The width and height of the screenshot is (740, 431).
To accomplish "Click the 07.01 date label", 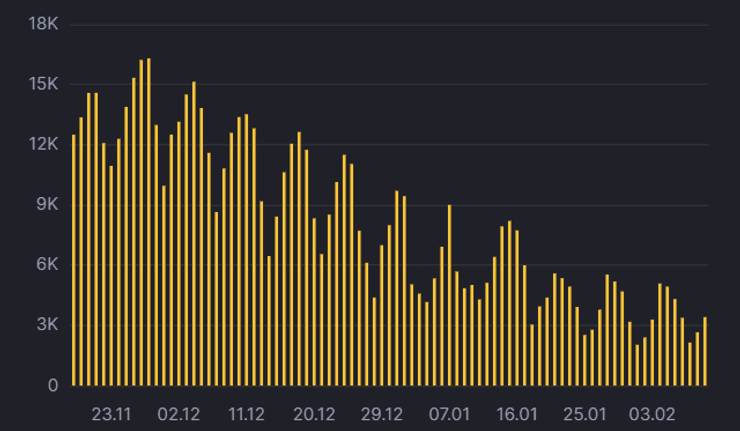I will coord(450,414).
